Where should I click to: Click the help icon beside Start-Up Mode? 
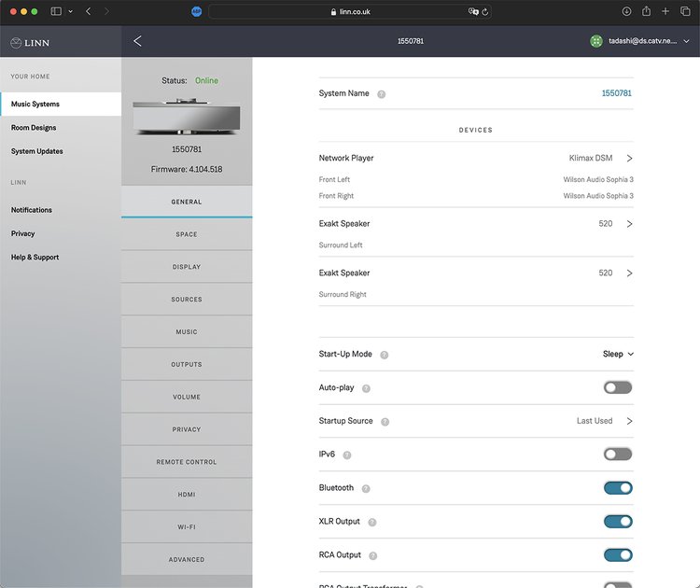click(385, 355)
